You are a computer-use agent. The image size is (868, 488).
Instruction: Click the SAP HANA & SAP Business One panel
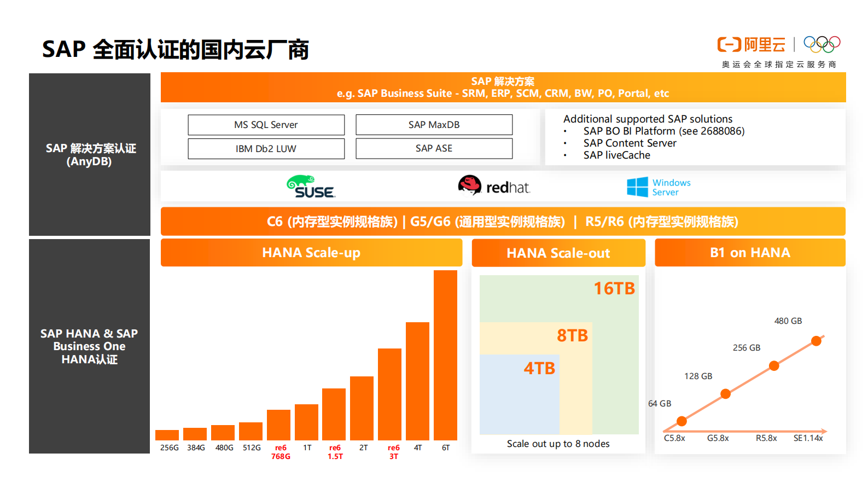pyautogui.click(x=90, y=346)
